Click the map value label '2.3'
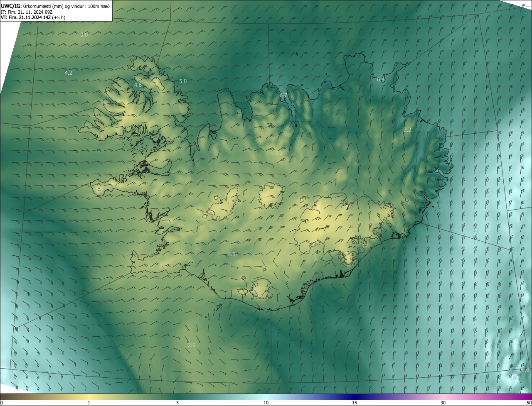 [279, 153]
